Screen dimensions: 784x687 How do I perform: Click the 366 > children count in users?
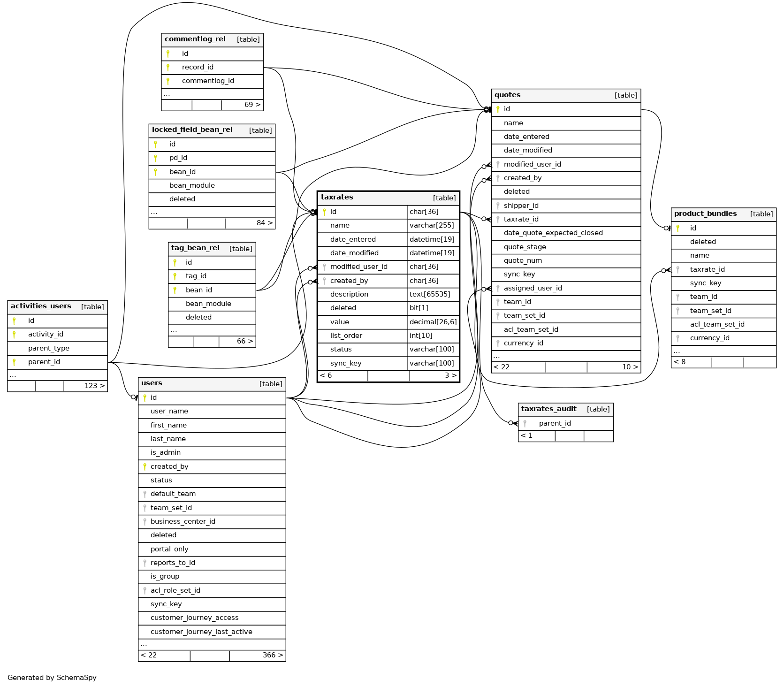272,655
